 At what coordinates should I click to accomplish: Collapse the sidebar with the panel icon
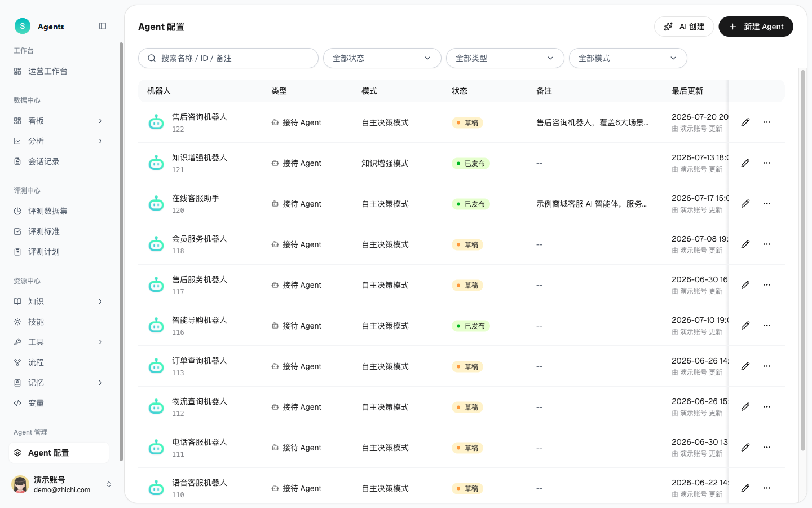point(103,26)
